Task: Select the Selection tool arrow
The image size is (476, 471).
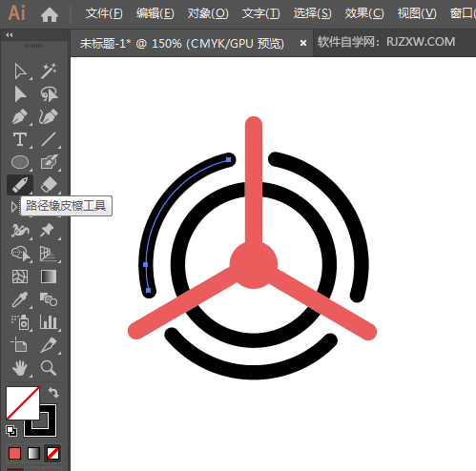Action: point(20,72)
